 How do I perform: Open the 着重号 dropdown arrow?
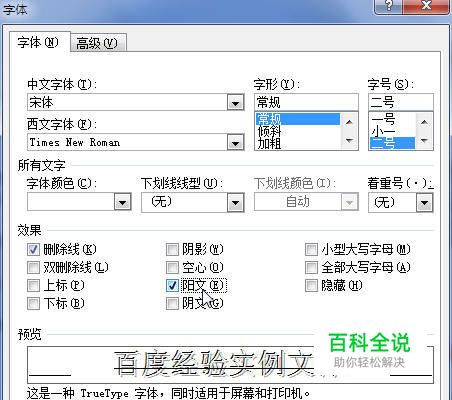pyautogui.click(x=424, y=202)
